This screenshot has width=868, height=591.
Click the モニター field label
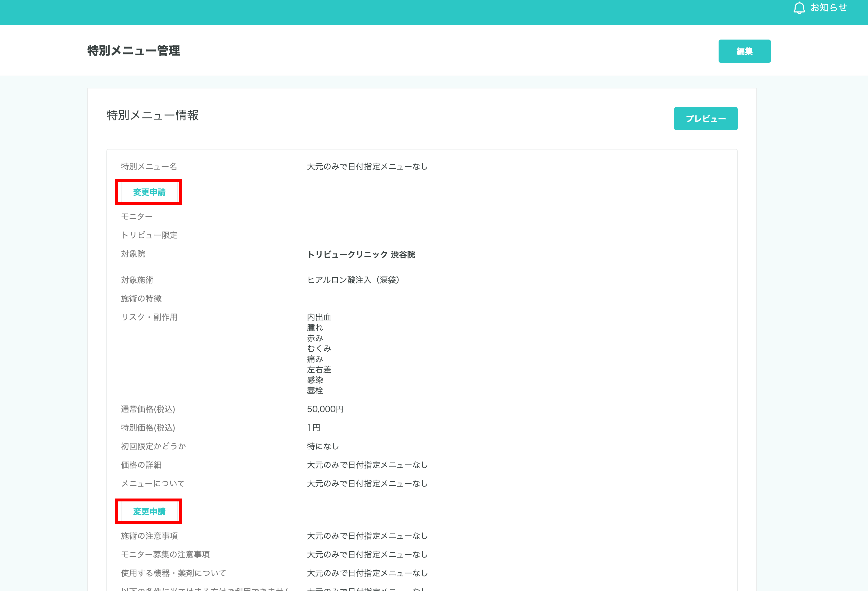click(x=137, y=217)
